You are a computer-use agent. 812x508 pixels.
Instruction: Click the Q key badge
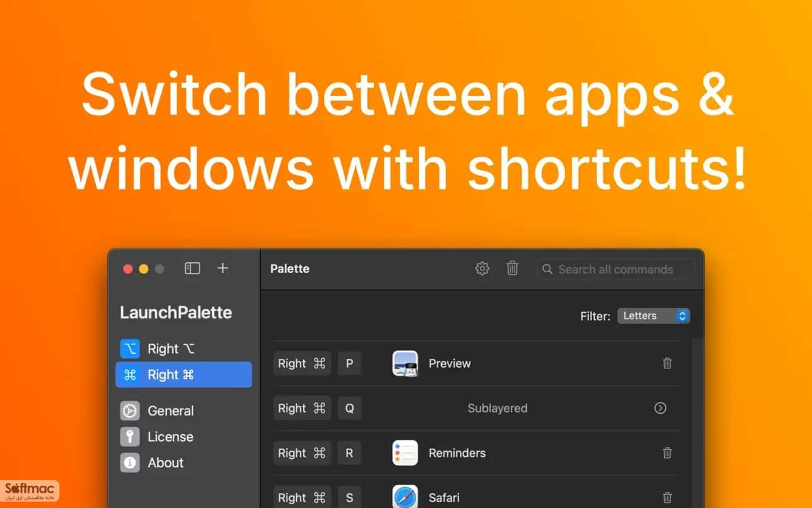349,408
